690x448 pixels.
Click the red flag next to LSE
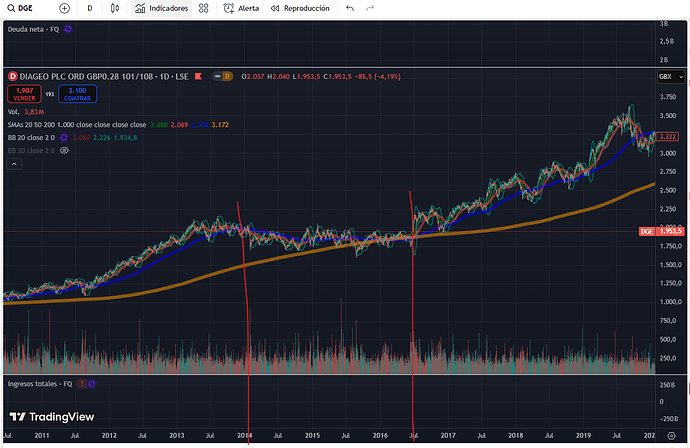click(x=200, y=76)
